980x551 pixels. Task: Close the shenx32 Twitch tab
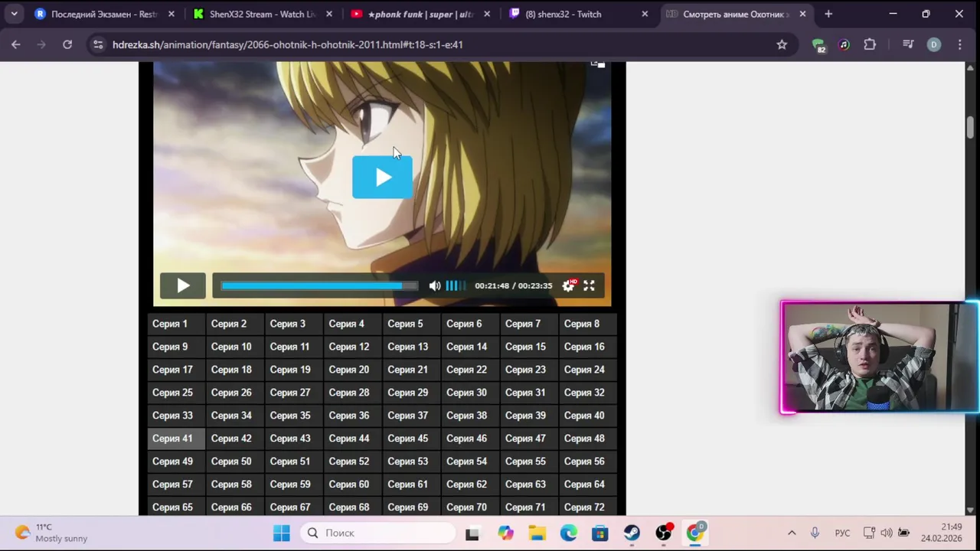[645, 14]
